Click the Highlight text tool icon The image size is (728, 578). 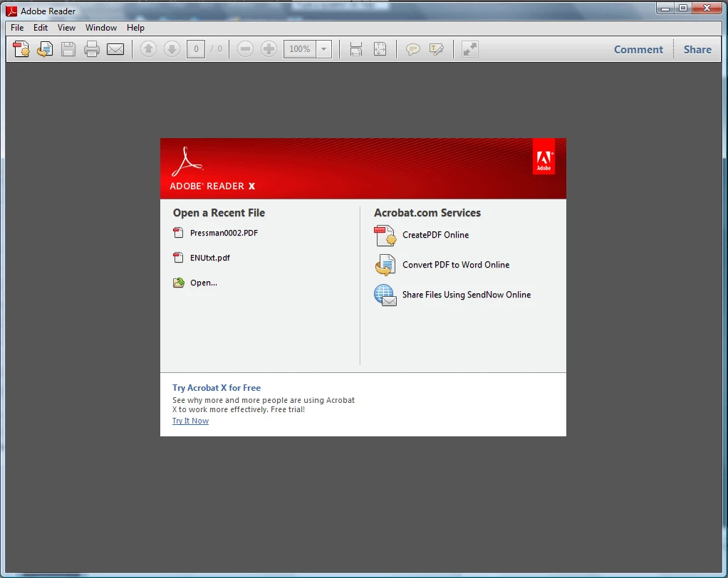pos(437,49)
